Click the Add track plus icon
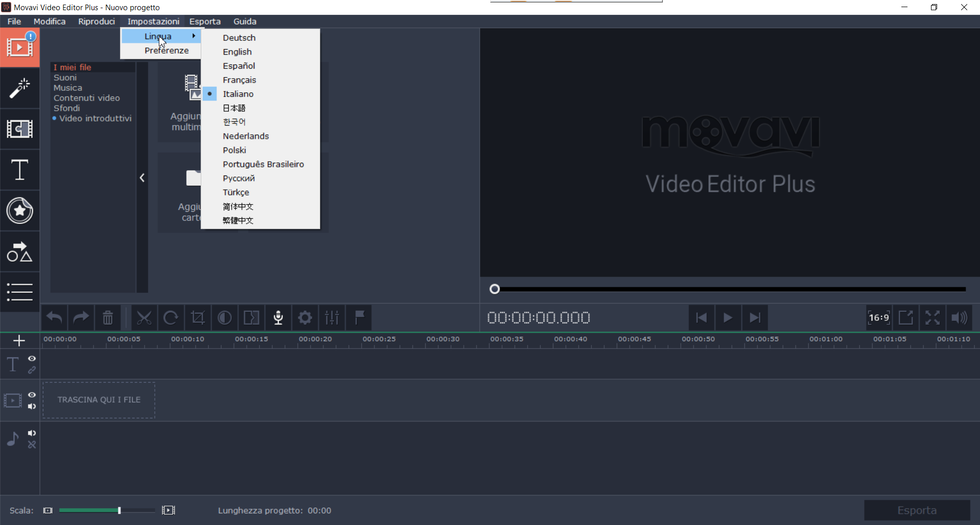The height and width of the screenshot is (525, 980). (x=19, y=340)
